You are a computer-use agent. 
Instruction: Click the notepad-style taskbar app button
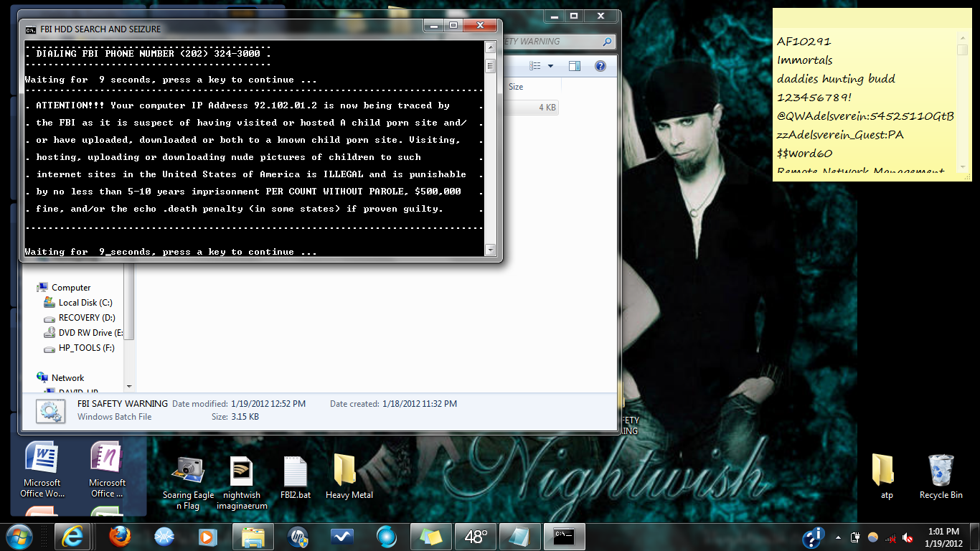(520, 536)
